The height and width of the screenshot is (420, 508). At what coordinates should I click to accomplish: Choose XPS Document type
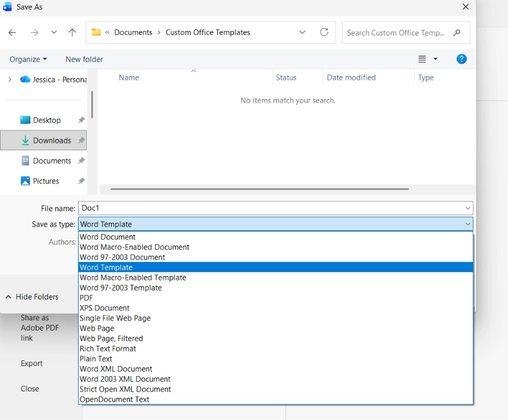pyautogui.click(x=276, y=308)
